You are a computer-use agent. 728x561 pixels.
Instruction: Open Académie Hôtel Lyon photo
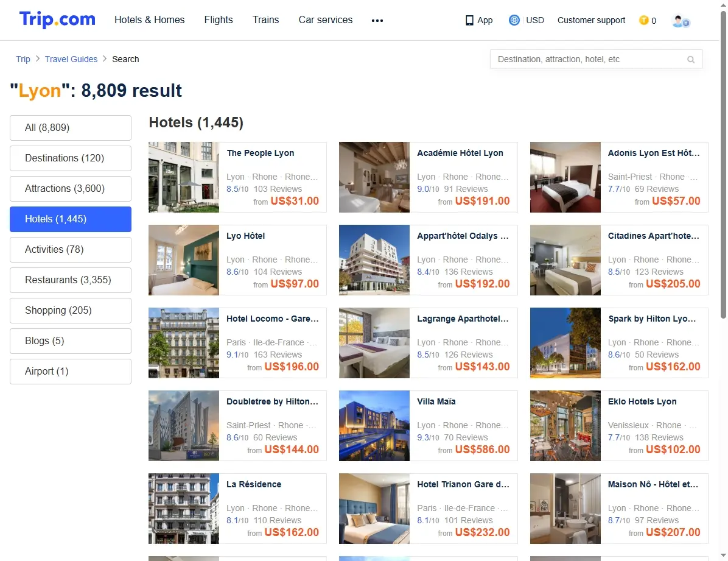coord(374,177)
